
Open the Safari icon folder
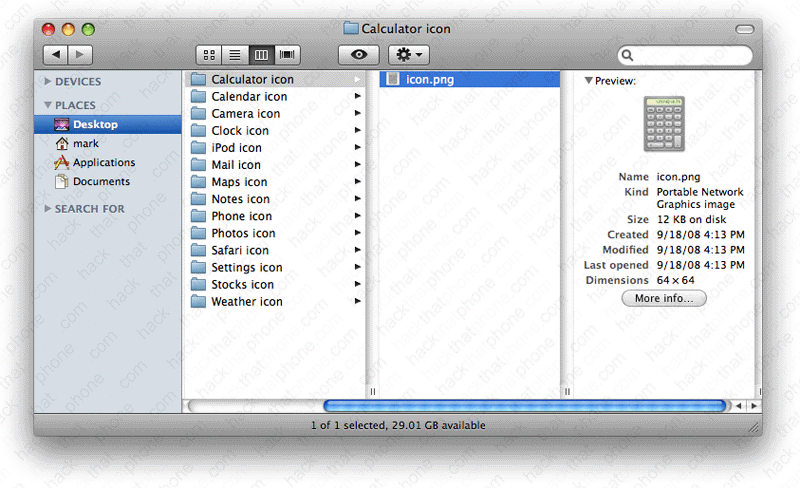[x=239, y=250]
